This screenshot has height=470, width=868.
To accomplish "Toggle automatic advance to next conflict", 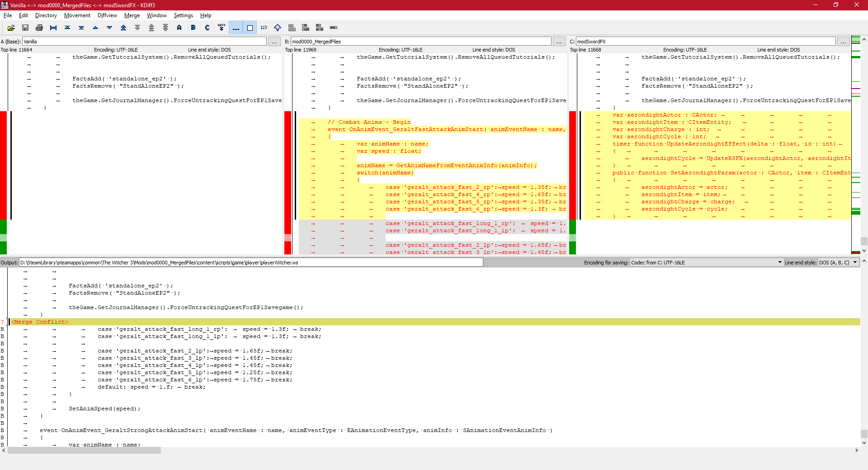I will (x=222, y=28).
